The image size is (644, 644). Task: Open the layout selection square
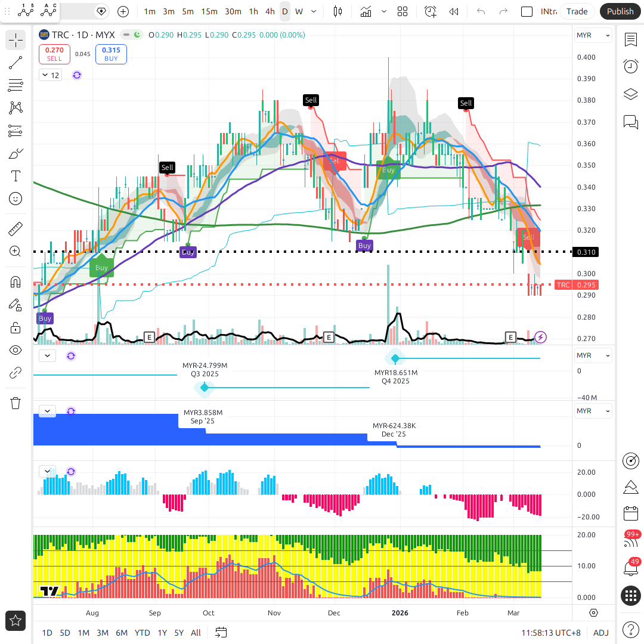527,11
